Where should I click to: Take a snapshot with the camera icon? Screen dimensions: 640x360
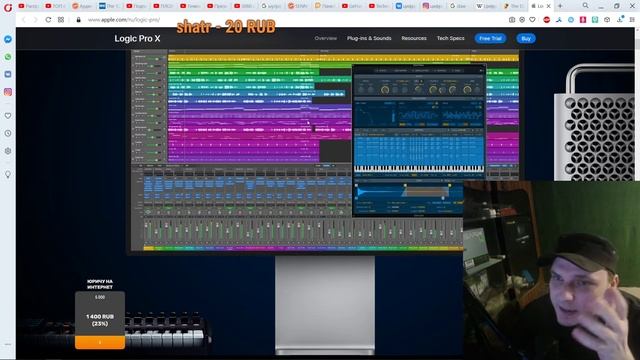512,20
